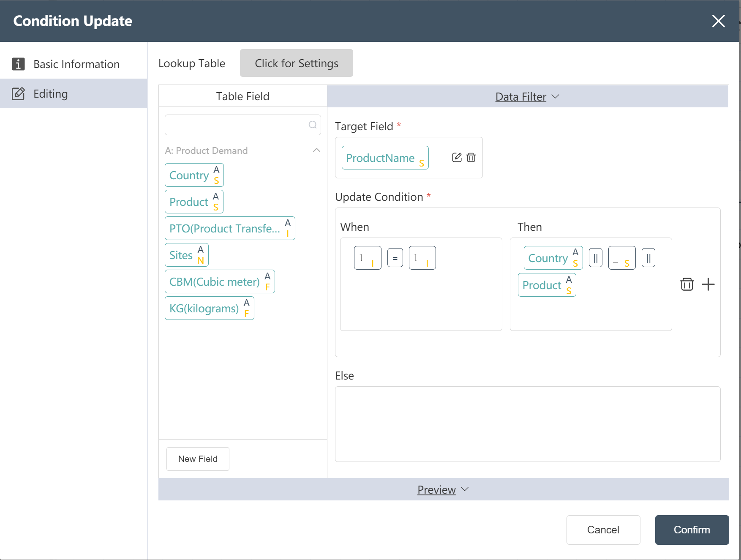Click the Else label
This screenshot has height=560, width=741.
[x=344, y=376]
